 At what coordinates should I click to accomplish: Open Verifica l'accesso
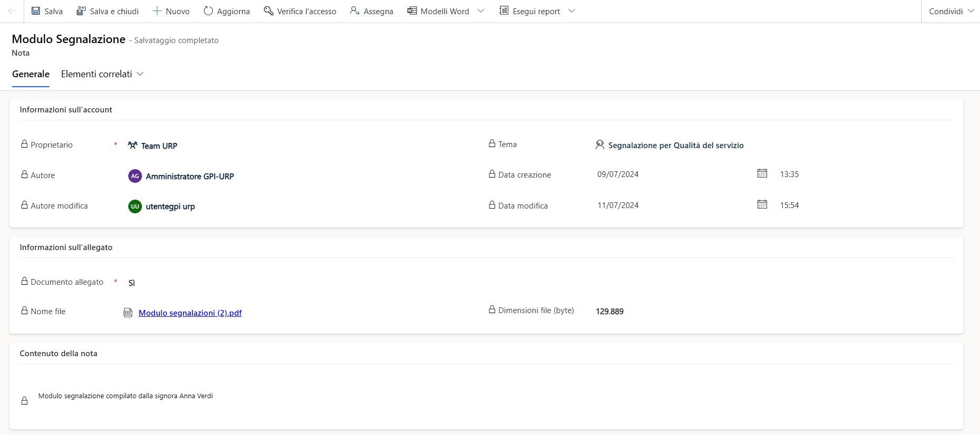point(300,11)
